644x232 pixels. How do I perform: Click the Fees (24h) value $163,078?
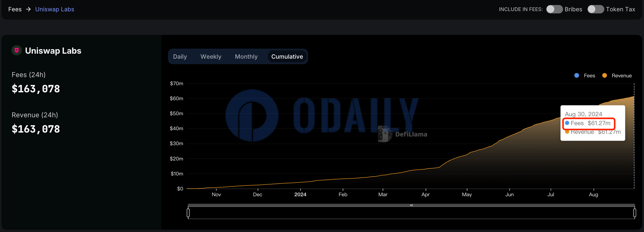coord(36,89)
